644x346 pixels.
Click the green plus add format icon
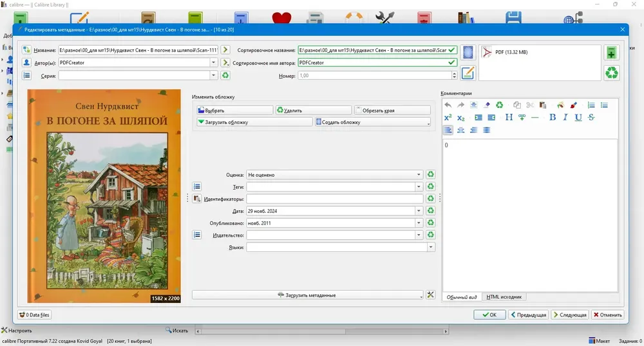[x=612, y=53]
